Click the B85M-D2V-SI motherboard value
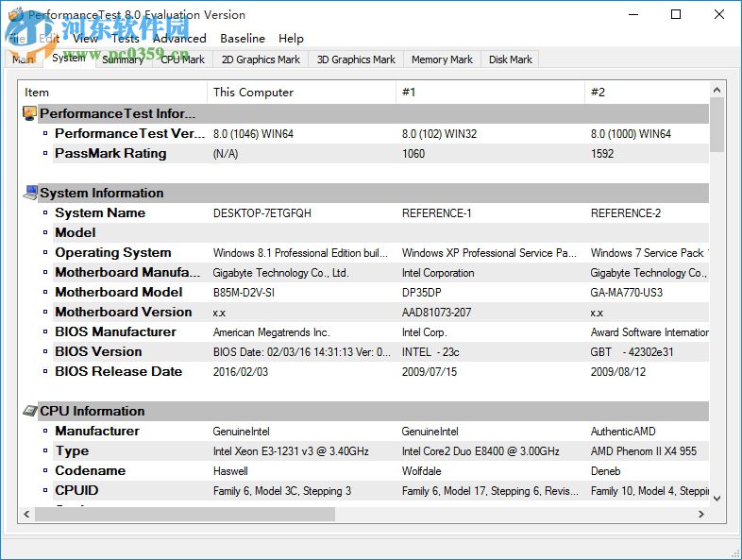 pos(244,293)
